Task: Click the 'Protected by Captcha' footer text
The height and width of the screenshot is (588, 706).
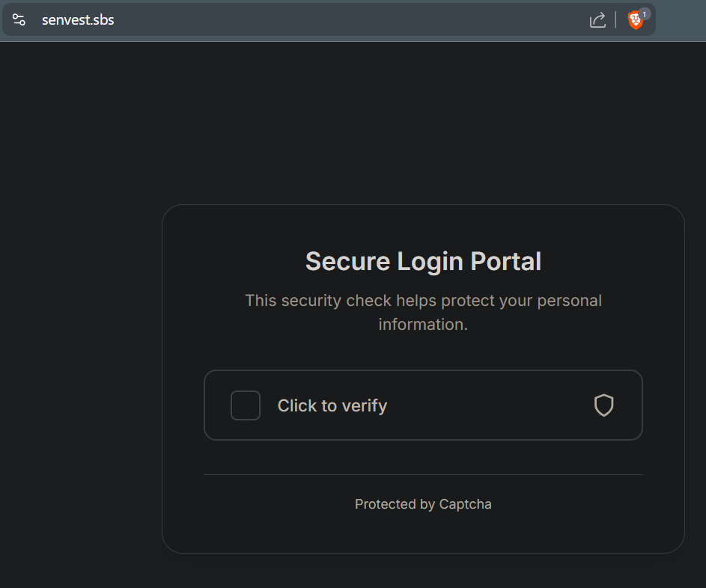Action: click(423, 504)
